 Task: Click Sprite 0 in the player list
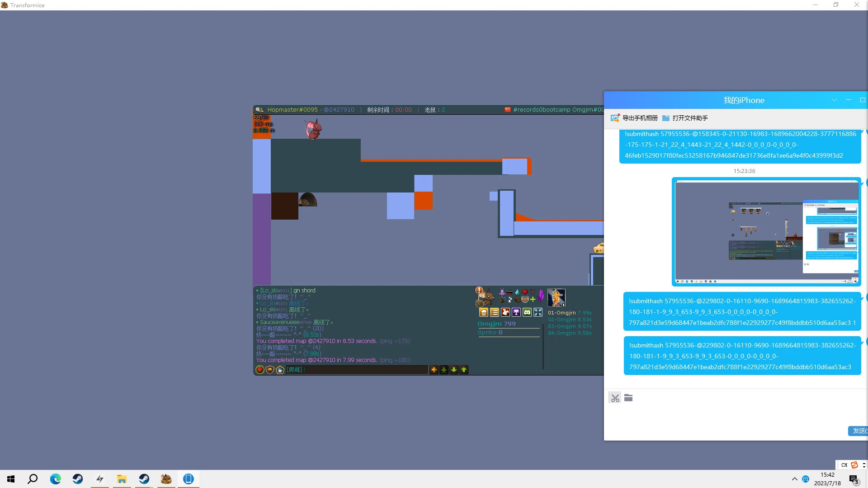click(490, 333)
